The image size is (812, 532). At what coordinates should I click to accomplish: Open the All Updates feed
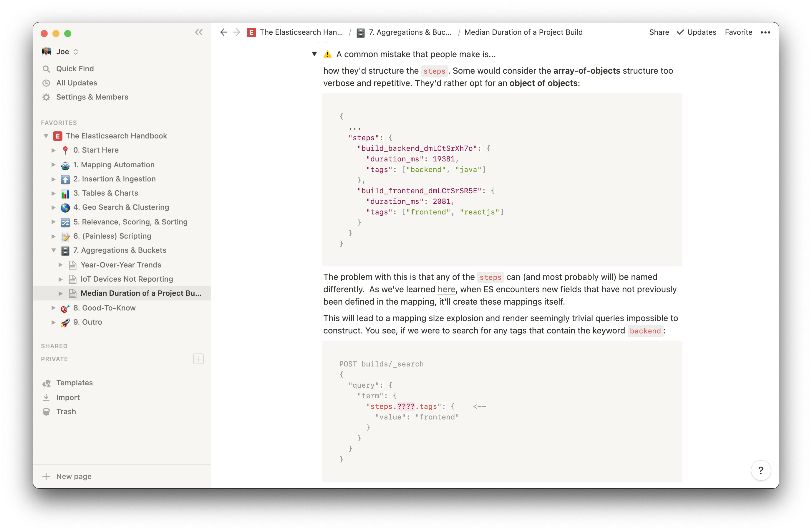(77, 83)
